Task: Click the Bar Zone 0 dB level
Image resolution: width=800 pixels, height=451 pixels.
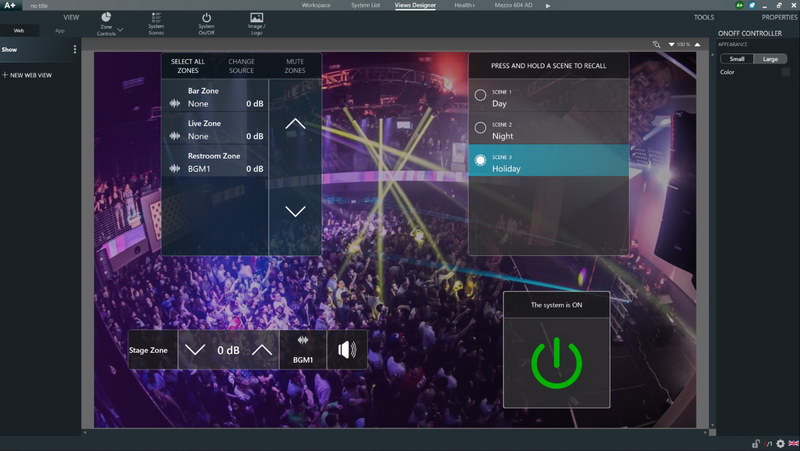Action: pyautogui.click(x=255, y=104)
